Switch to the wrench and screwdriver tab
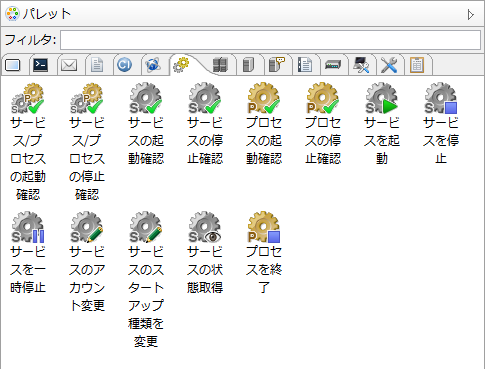Image resolution: width=485 pixels, height=369 pixels. [389, 65]
